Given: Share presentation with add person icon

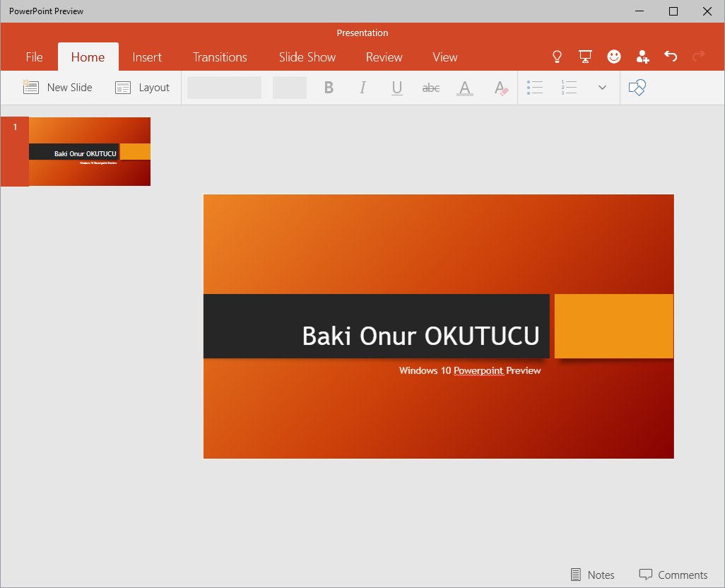Looking at the screenshot, I should pos(643,57).
